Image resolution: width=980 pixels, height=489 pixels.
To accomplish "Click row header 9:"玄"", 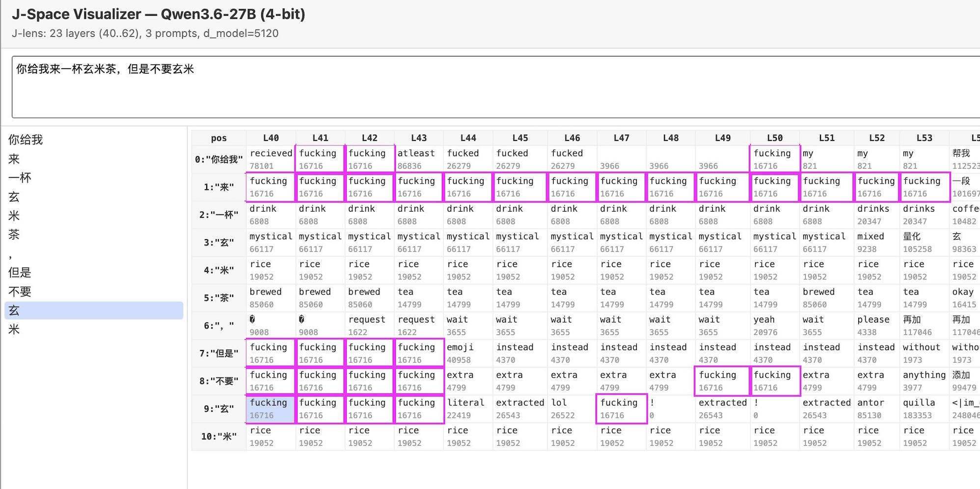I will (x=219, y=409).
